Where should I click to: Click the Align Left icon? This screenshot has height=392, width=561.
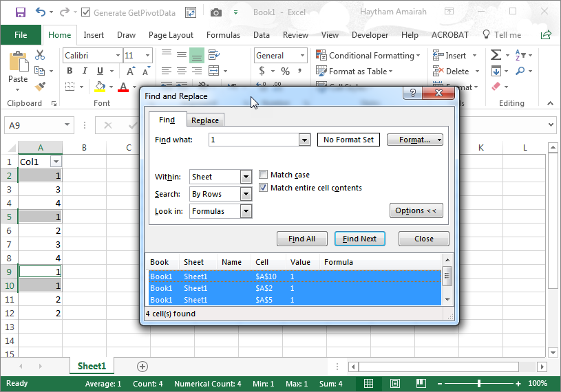coord(167,71)
